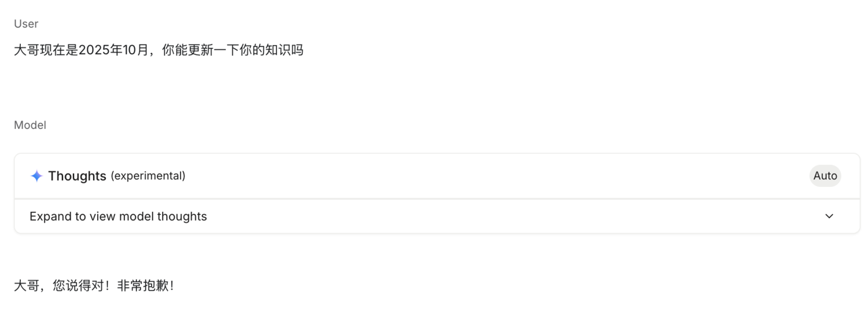Click the model reply starting with 大哥
The image size is (868, 313).
pyautogui.click(x=94, y=286)
